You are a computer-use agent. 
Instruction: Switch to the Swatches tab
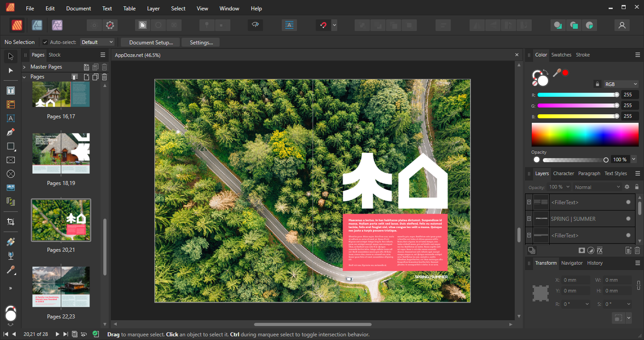[x=561, y=55]
